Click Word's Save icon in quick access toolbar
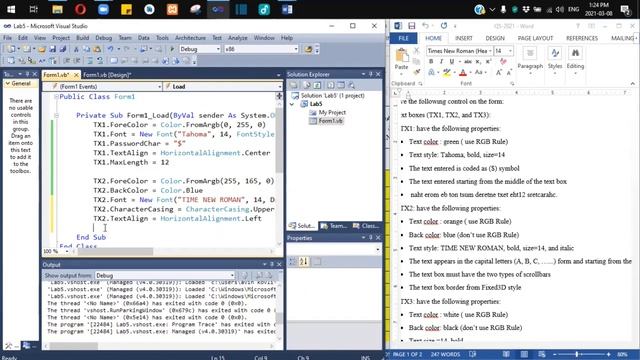This screenshot has width=640, height=360. pyautogui.click(x=411, y=26)
